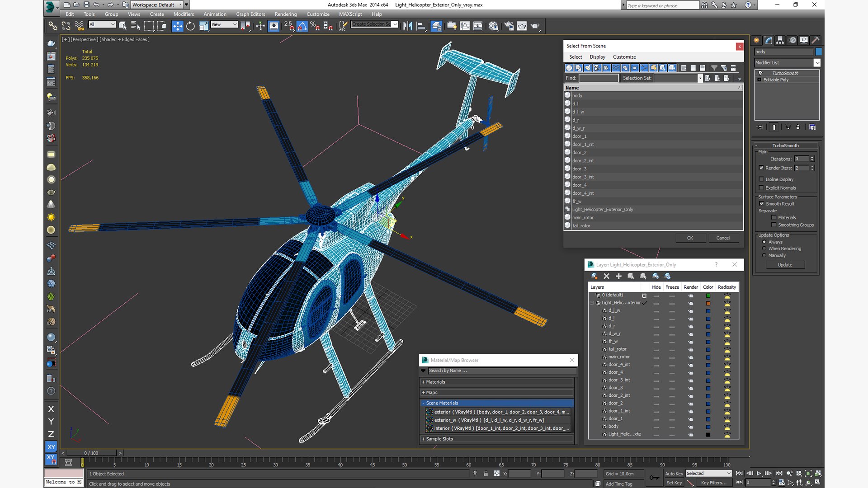Screen dimensions: 868x488
Task: Toggle Display Lights filter in Select From Scene
Action: (x=588, y=68)
